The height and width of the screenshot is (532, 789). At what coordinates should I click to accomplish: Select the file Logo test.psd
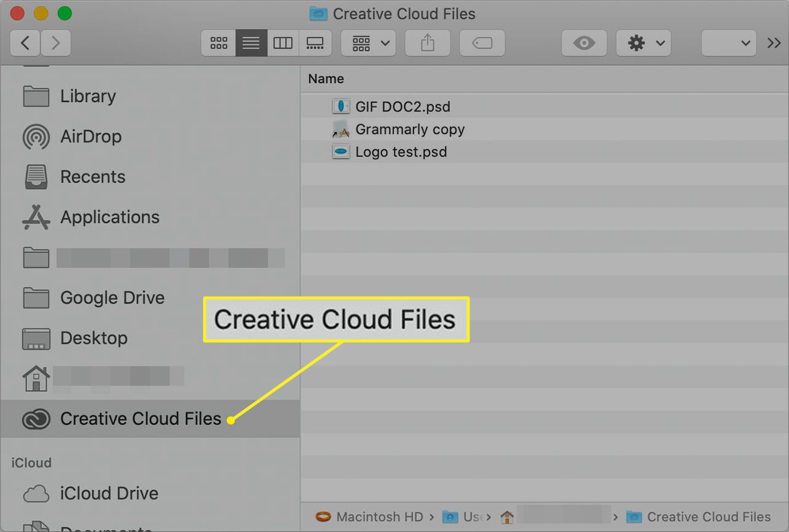[544, 152]
